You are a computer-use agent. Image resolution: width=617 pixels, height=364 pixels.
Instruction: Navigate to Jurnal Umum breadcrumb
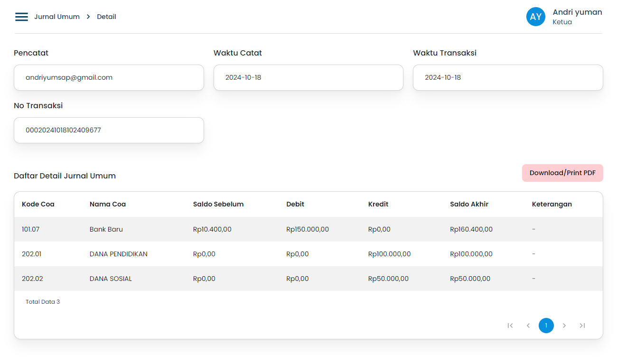pos(57,17)
